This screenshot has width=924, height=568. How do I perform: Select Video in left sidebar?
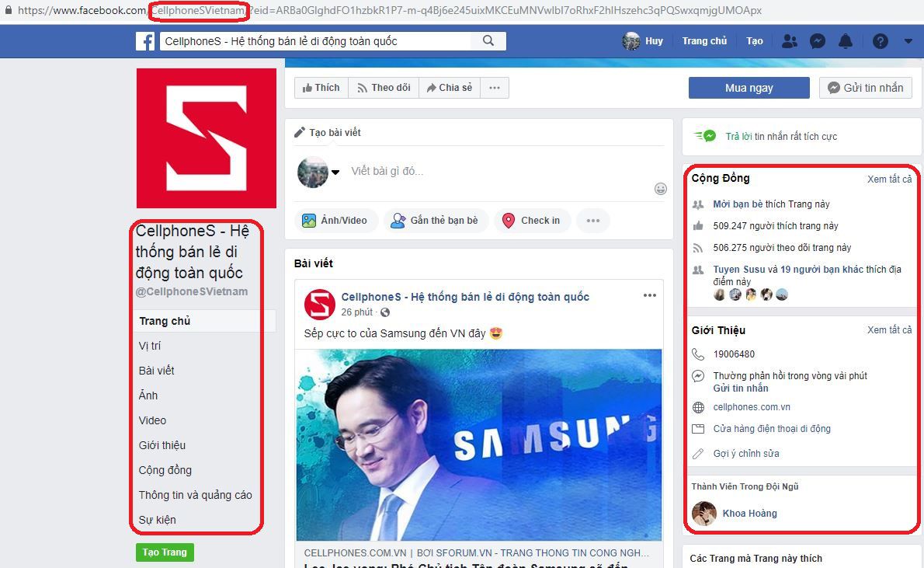point(152,420)
